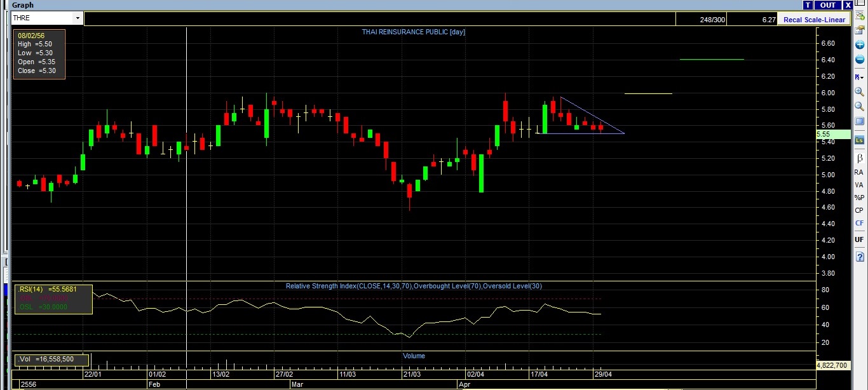Select the zoom out magnifier tool

click(859, 107)
